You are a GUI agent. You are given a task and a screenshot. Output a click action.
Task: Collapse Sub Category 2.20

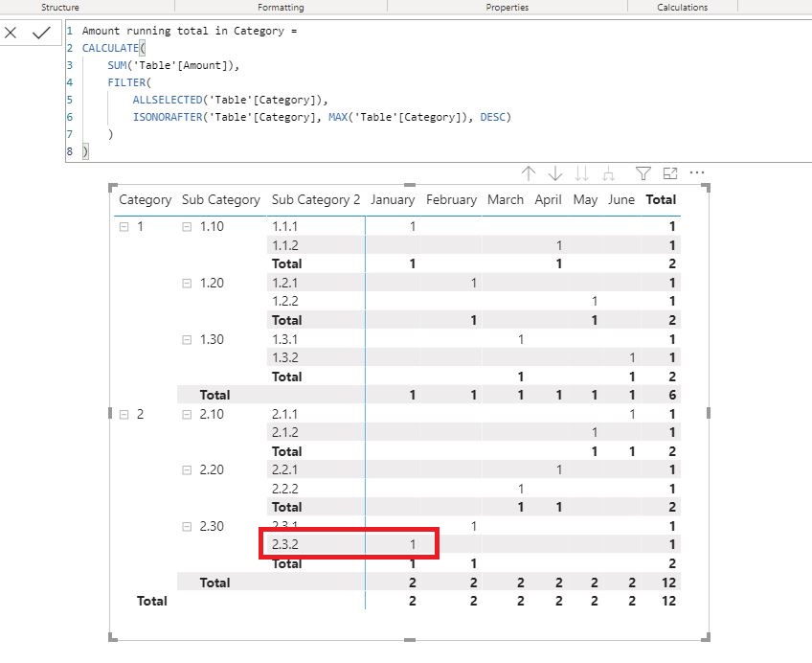(x=187, y=469)
